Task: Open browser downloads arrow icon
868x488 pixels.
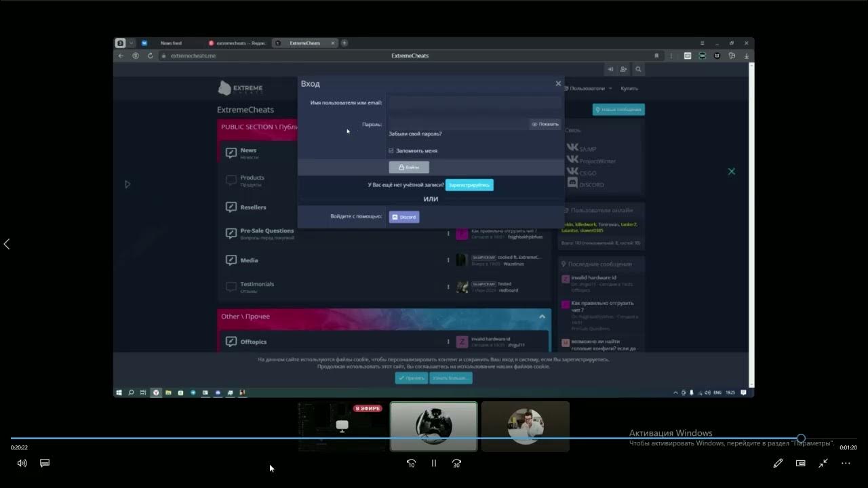Action: point(746,56)
